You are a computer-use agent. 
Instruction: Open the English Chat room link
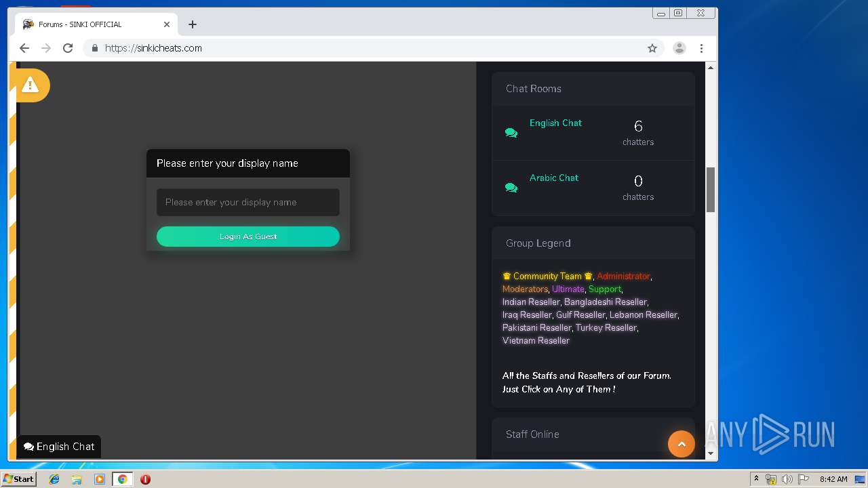(x=555, y=123)
